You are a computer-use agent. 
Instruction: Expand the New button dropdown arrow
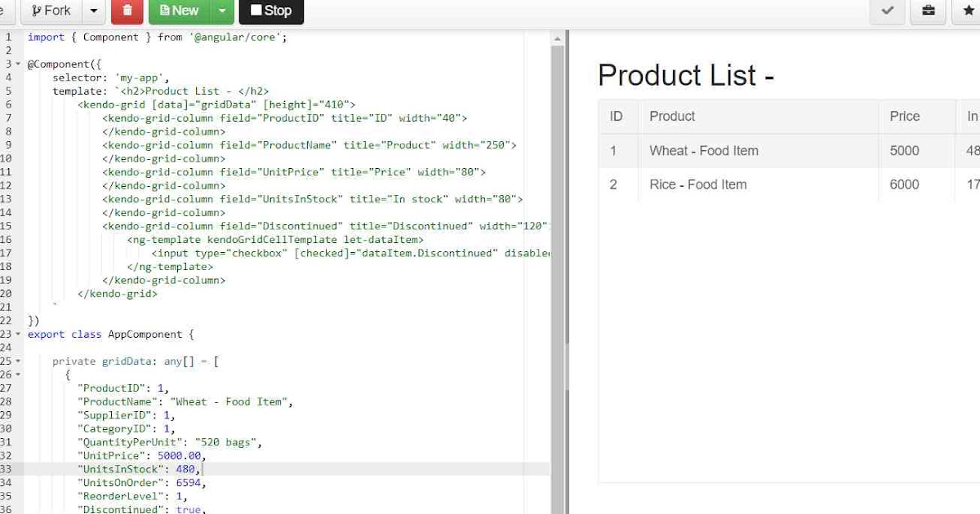(223, 11)
